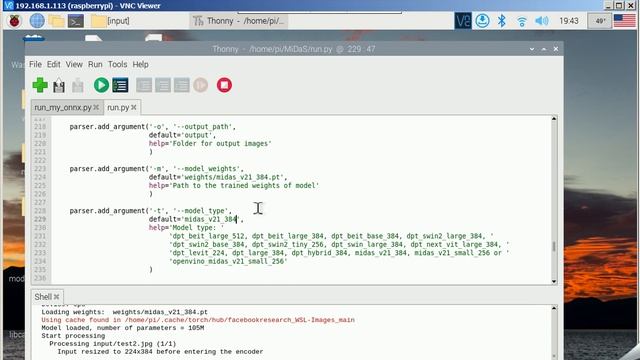Click the clock showing 19:43

pos(569,21)
